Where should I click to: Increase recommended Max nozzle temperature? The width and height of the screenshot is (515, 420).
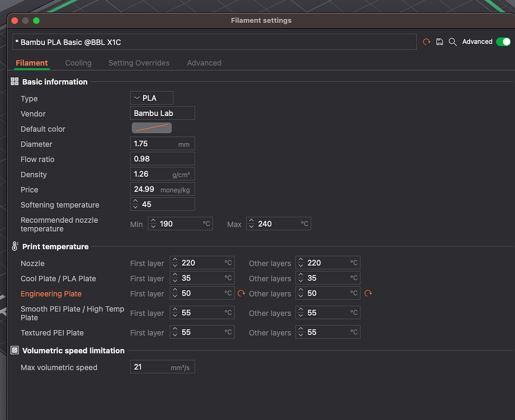tap(252, 221)
